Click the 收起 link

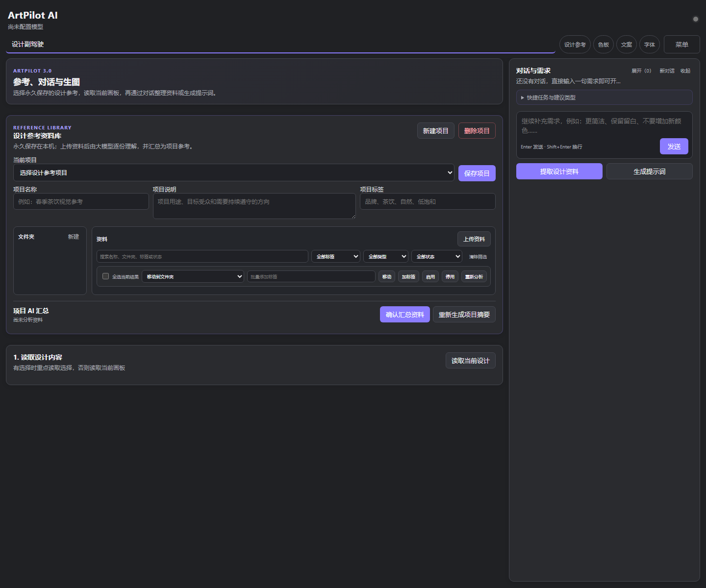pos(685,71)
